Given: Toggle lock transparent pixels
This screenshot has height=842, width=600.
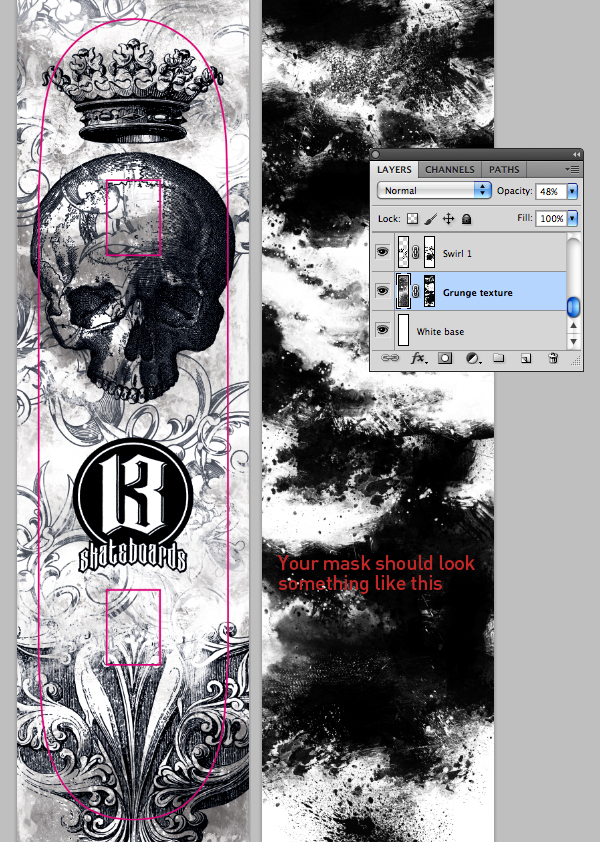Looking at the screenshot, I should click(412, 219).
